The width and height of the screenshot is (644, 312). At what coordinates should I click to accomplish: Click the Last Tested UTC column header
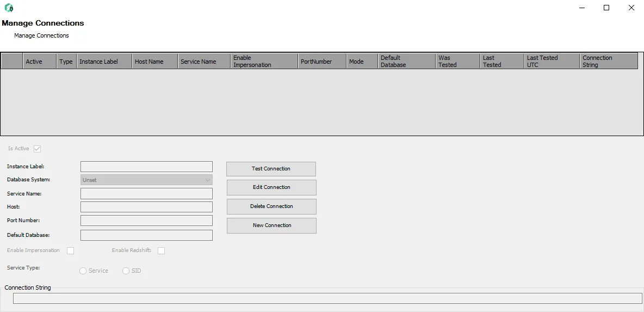tap(552, 61)
